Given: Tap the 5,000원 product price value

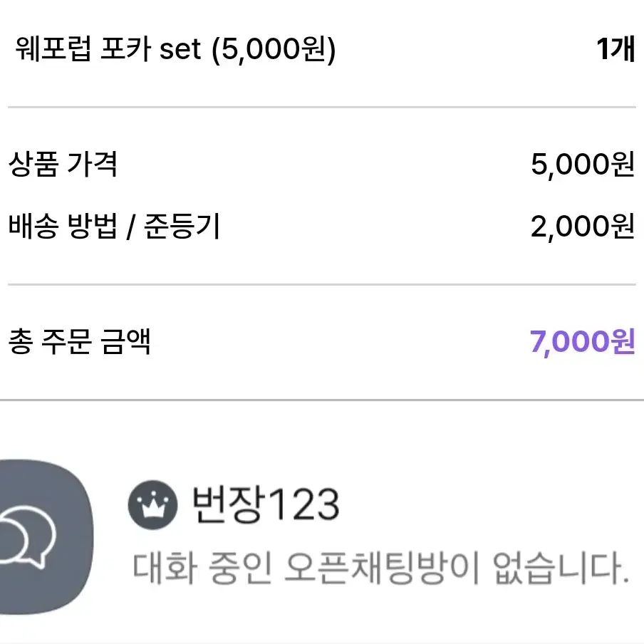Looking at the screenshot, I should pyautogui.click(x=583, y=165).
